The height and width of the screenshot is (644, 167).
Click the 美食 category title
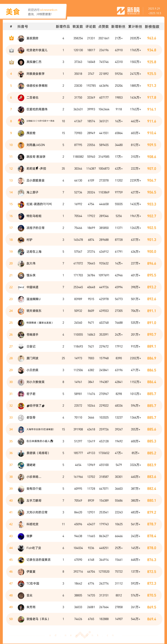[x=13, y=12]
